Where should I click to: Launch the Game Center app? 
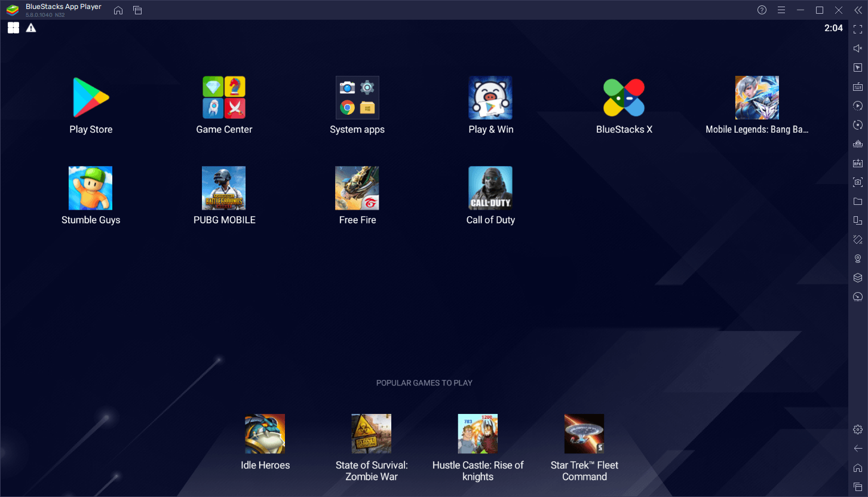pos(224,97)
